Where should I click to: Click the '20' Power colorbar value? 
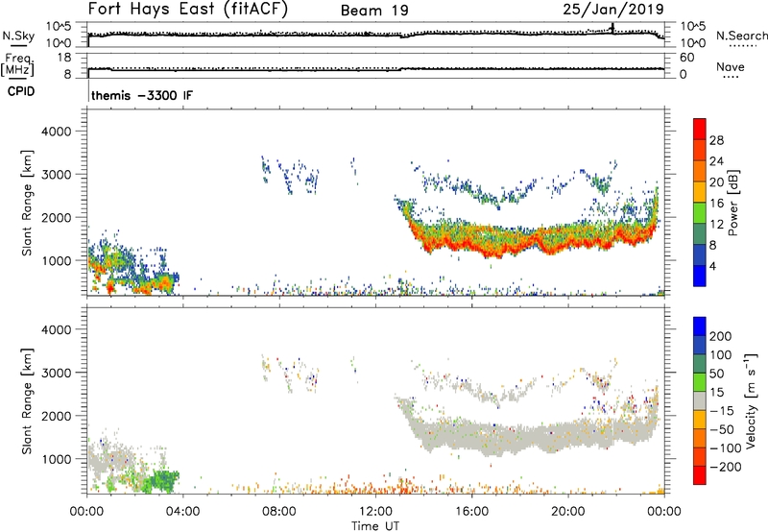point(716,182)
